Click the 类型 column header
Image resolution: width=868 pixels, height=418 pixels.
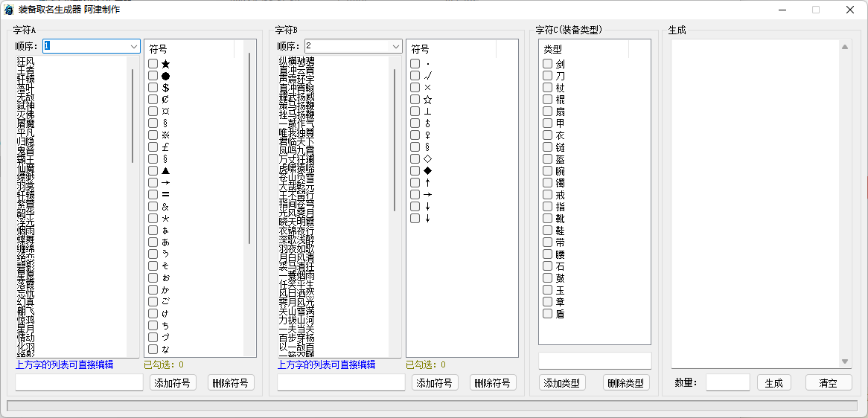(x=584, y=49)
